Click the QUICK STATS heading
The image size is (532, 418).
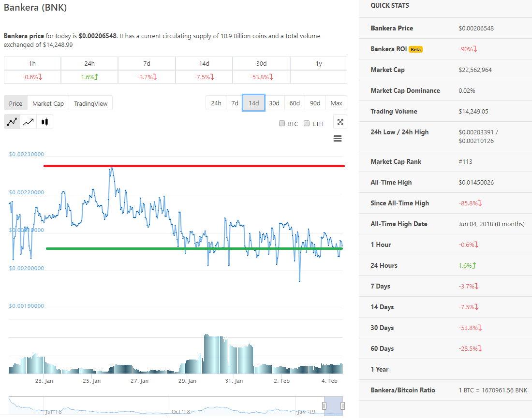[389, 5]
